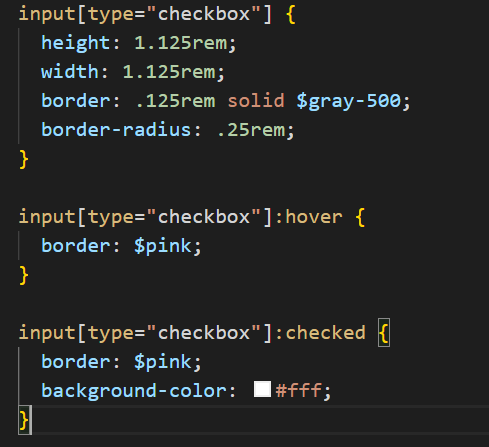Open the white #fff color swatch
The width and height of the screenshot is (489, 447).
point(262,389)
